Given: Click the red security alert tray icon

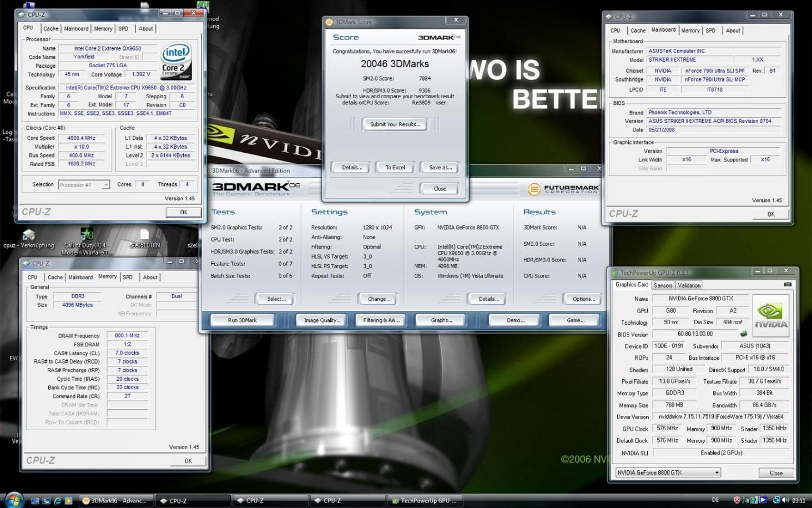Looking at the screenshot, I should [737, 500].
